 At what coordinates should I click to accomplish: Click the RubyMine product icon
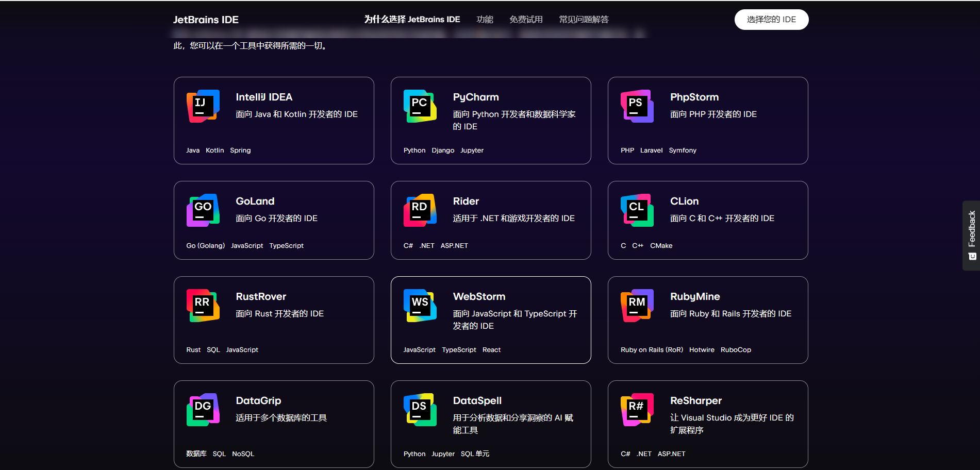tap(637, 306)
